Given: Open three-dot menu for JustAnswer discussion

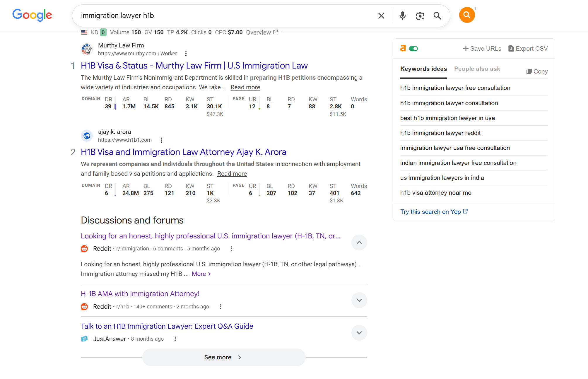Looking at the screenshot, I should tap(175, 339).
